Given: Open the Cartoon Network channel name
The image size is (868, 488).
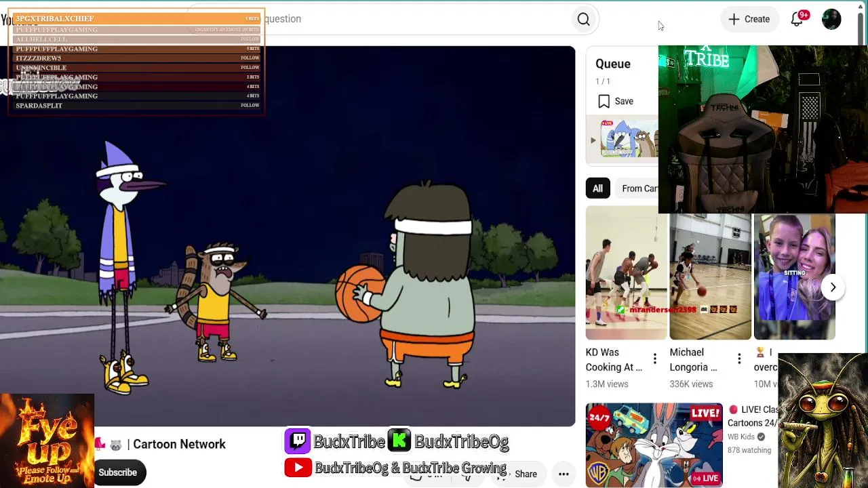Looking at the screenshot, I should (179, 445).
